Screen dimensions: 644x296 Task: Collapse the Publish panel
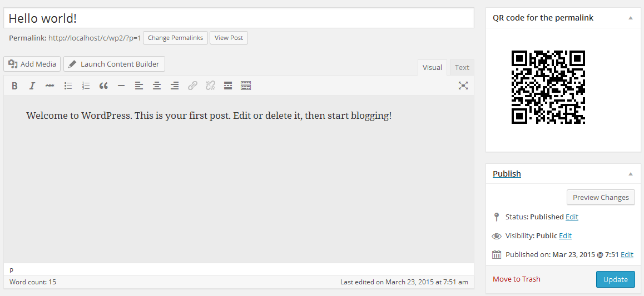[x=631, y=174]
